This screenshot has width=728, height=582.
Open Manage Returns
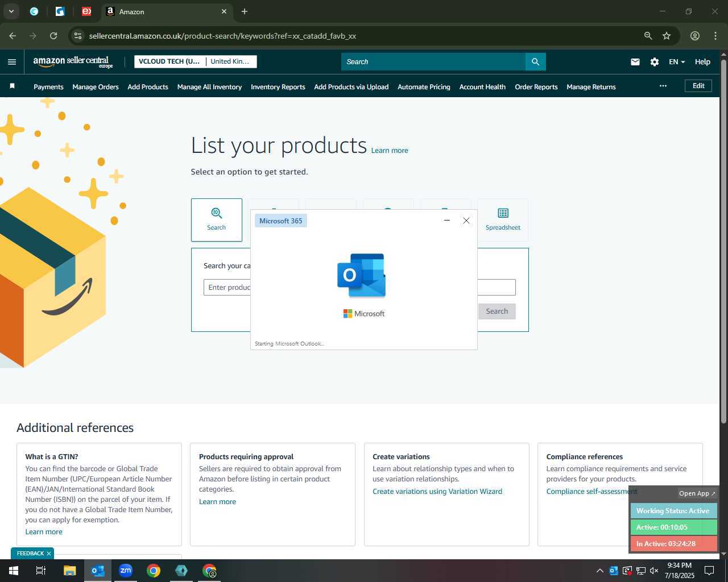(591, 87)
